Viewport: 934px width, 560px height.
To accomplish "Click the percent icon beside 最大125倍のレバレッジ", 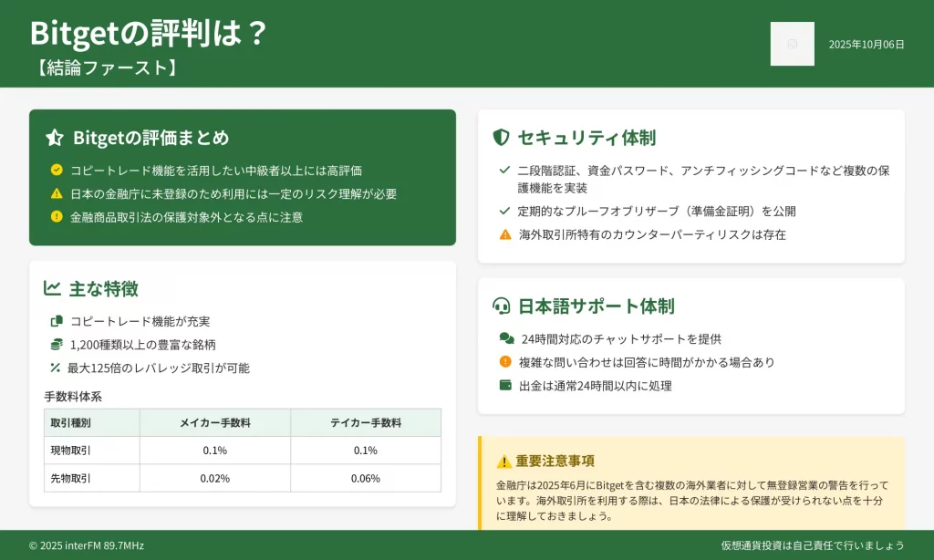I will pyautogui.click(x=56, y=368).
